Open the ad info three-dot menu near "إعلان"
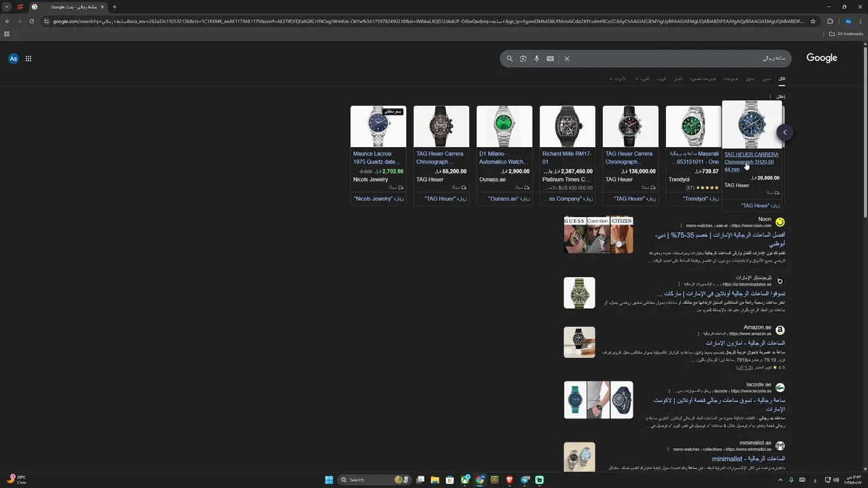Viewport: 868px width, 488px height. pos(771,97)
